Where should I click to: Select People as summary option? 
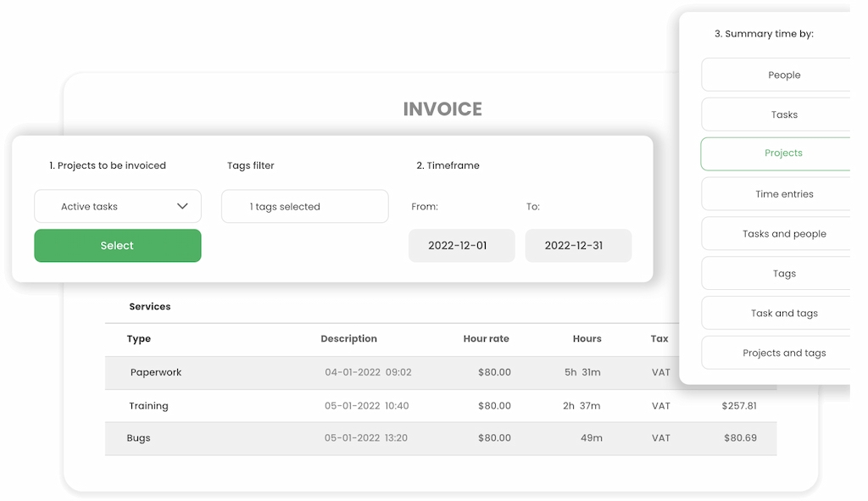782,75
